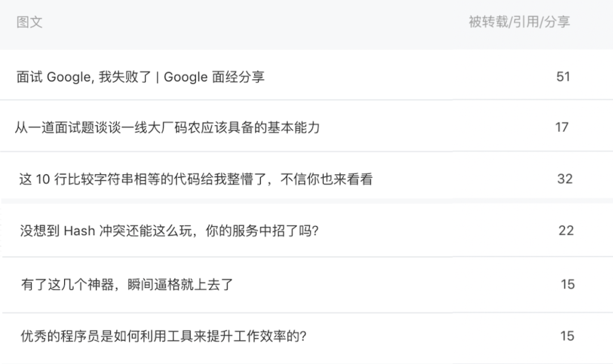Open the 一线大厂码农应该具备的基本能力 article
Viewport: 613px width, 364px height.
pos(167,128)
